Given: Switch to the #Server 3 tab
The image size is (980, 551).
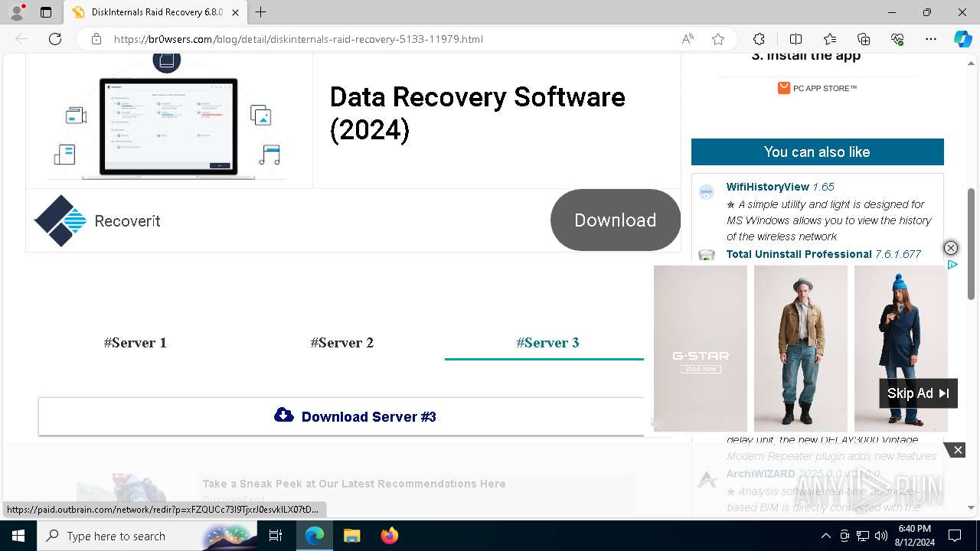Looking at the screenshot, I should 547,343.
